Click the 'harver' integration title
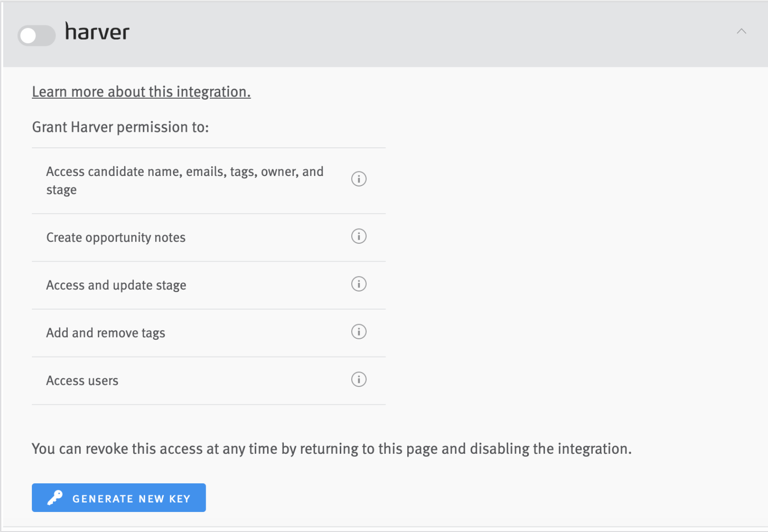This screenshot has width=768, height=532. (97, 31)
